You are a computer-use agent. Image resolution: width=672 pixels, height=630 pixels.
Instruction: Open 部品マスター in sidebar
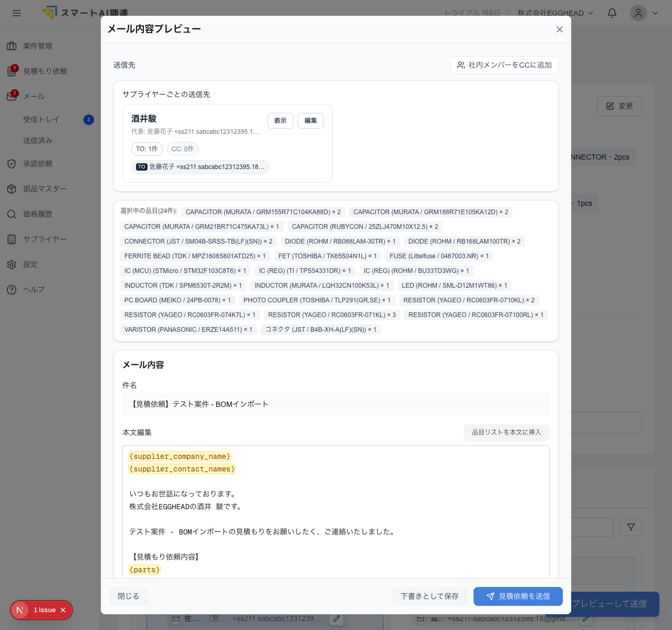(x=45, y=189)
